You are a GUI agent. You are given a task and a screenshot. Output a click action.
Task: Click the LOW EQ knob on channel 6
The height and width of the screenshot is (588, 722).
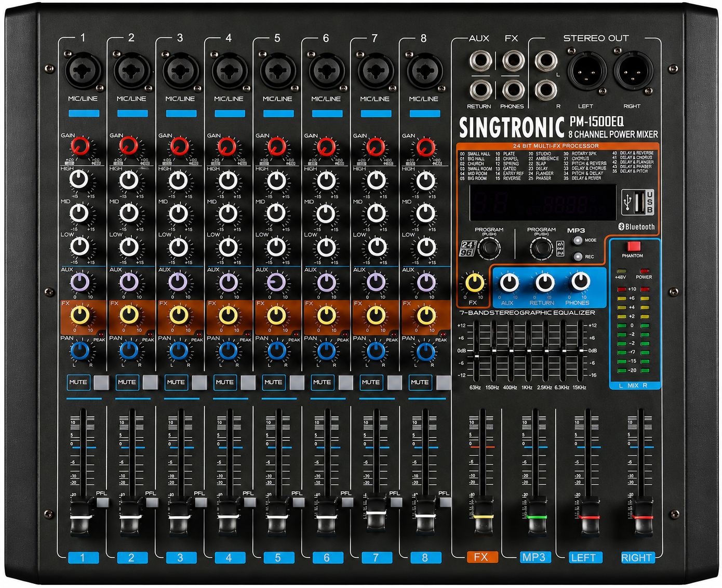pyautogui.click(x=326, y=247)
